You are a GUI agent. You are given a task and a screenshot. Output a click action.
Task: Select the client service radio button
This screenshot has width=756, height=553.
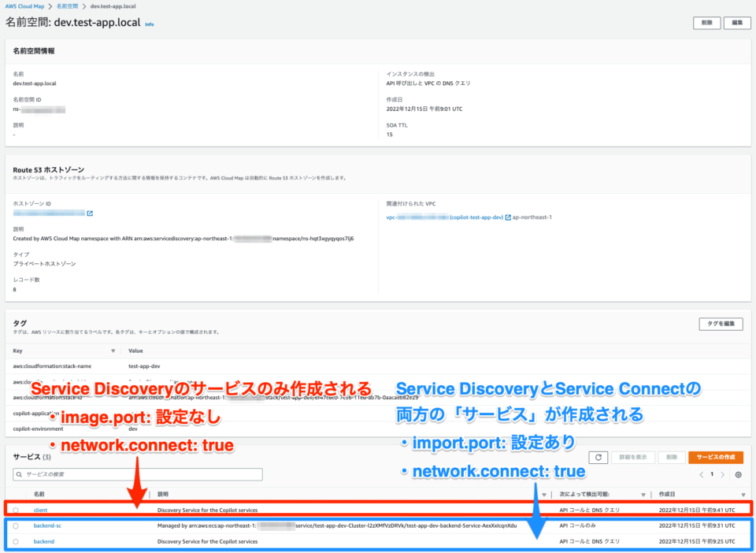pyautogui.click(x=16, y=510)
